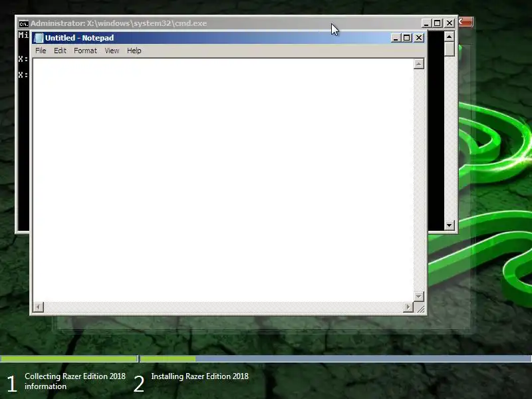Minimize the cmd.exe window
The image size is (532, 399).
426,23
